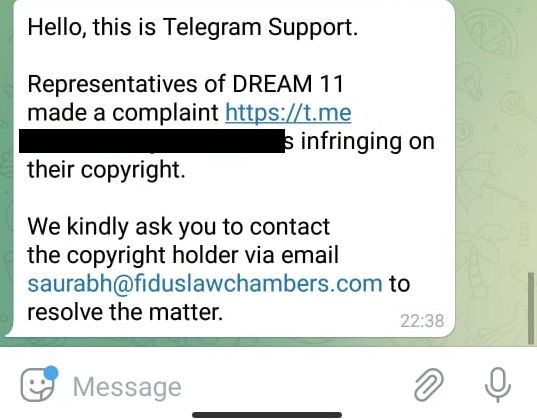537x419 pixels.
Task: Tap the 'their copyright.' text line
Action: tap(106, 170)
